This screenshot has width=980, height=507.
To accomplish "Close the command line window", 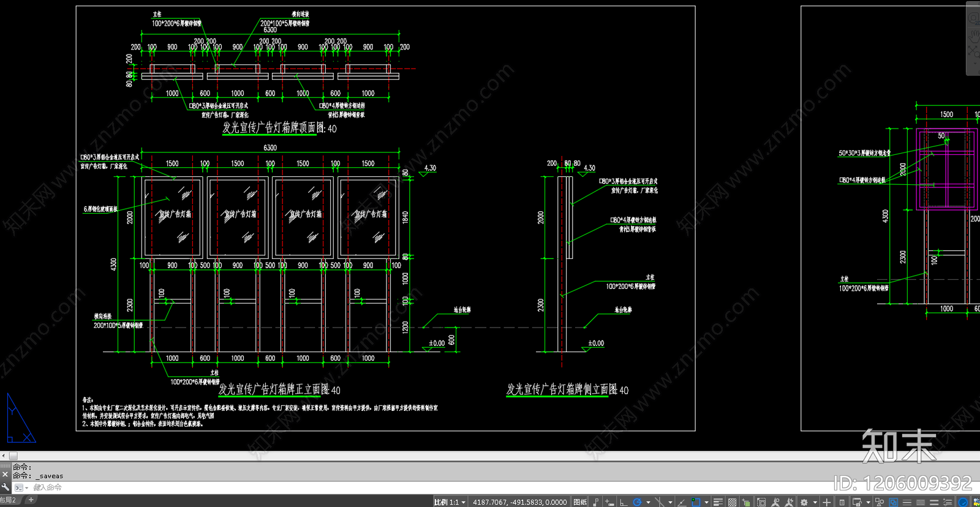I will coord(5,474).
